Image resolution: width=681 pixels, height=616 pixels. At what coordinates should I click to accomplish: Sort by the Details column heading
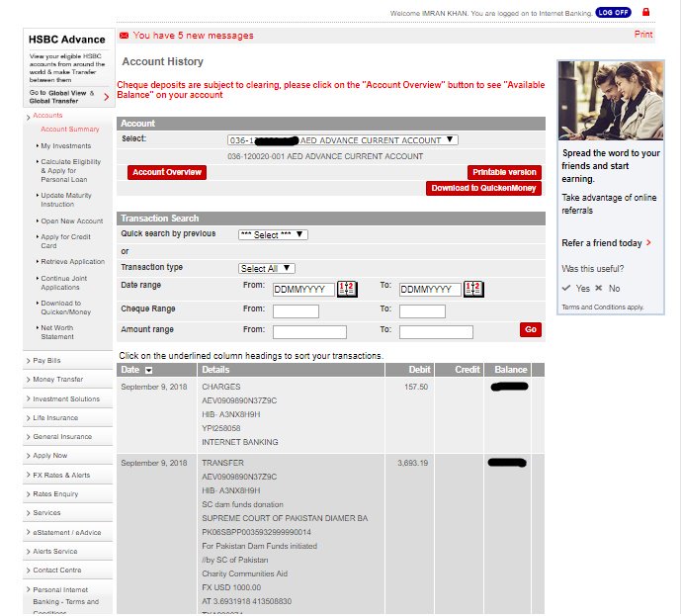pyautogui.click(x=215, y=370)
